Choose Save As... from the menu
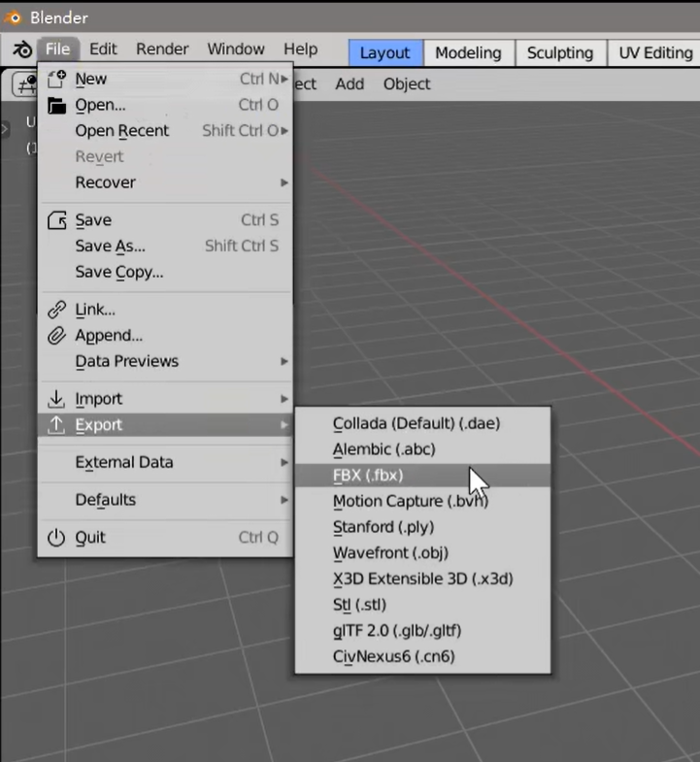 (165, 246)
